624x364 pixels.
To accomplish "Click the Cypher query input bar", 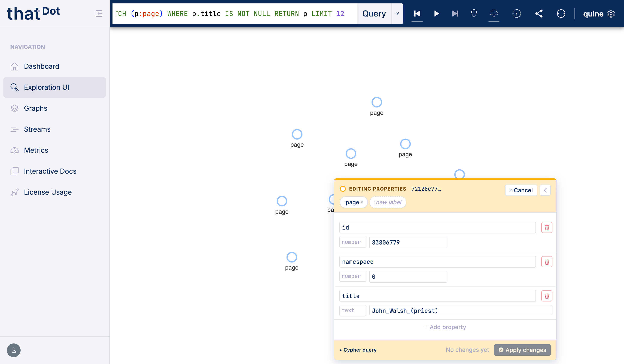I will pos(235,14).
